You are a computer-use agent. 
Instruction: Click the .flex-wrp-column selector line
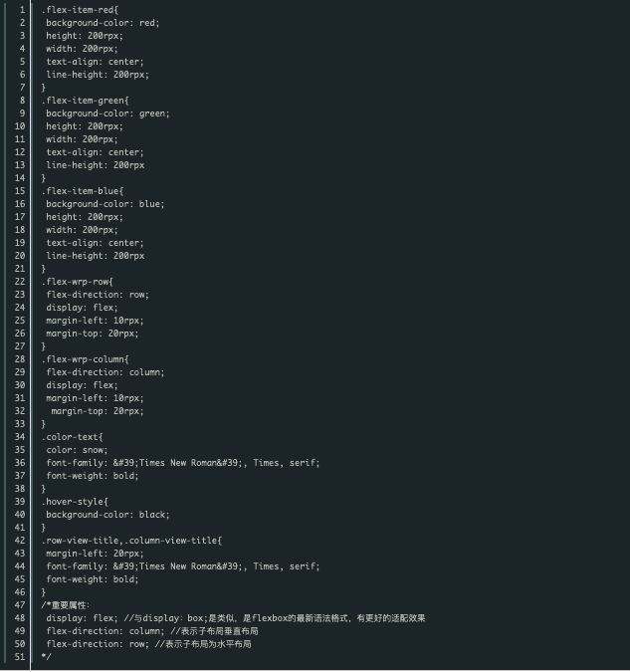85,359
